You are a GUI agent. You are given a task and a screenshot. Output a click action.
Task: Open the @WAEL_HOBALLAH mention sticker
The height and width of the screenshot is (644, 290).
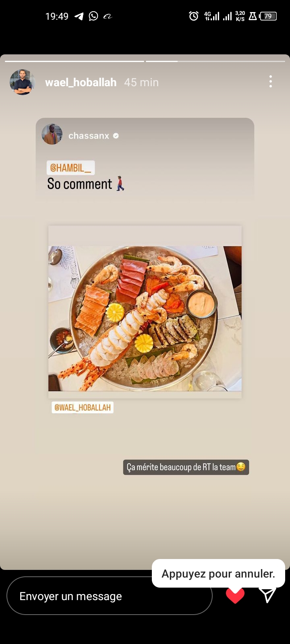[x=83, y=408]
